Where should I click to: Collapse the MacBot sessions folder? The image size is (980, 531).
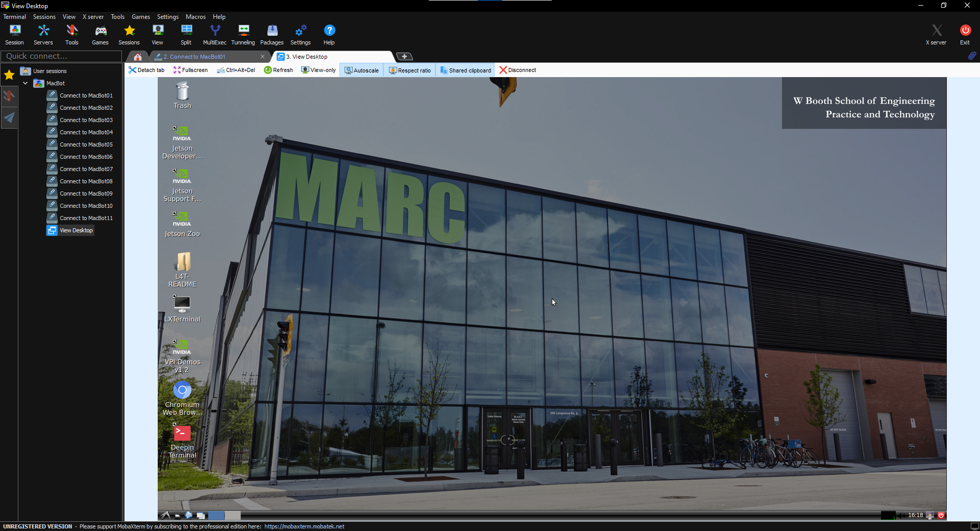pos(25,83)
